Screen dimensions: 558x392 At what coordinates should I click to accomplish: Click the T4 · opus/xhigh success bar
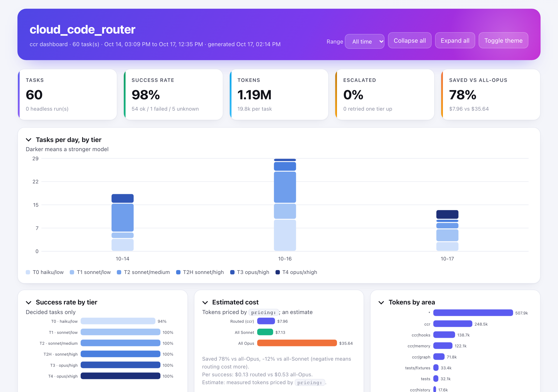120,376
